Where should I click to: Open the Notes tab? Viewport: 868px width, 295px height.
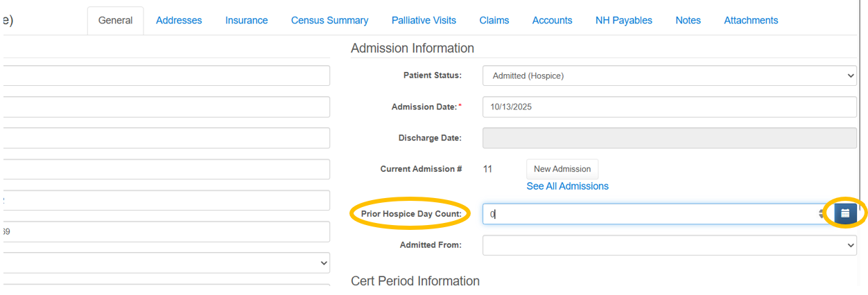688,21
